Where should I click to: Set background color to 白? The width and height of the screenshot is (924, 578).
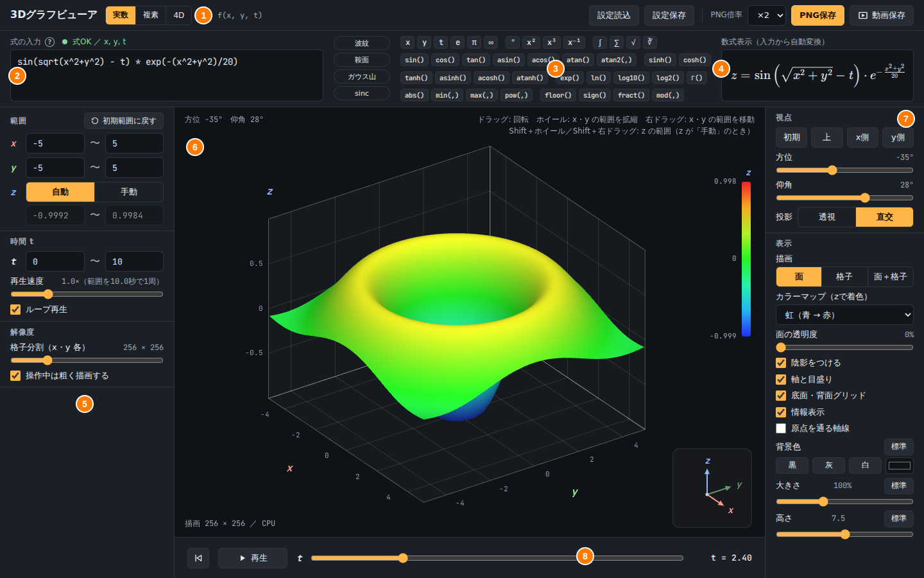[865, 466]
